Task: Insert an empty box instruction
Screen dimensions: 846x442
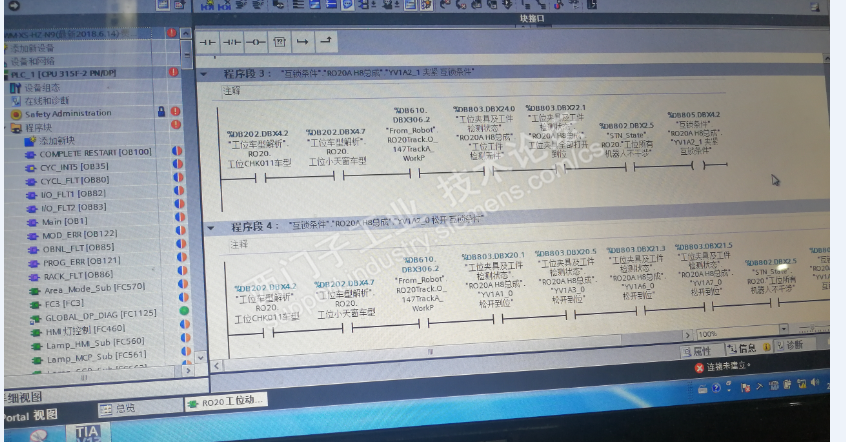Action: [x=279, y=42]
